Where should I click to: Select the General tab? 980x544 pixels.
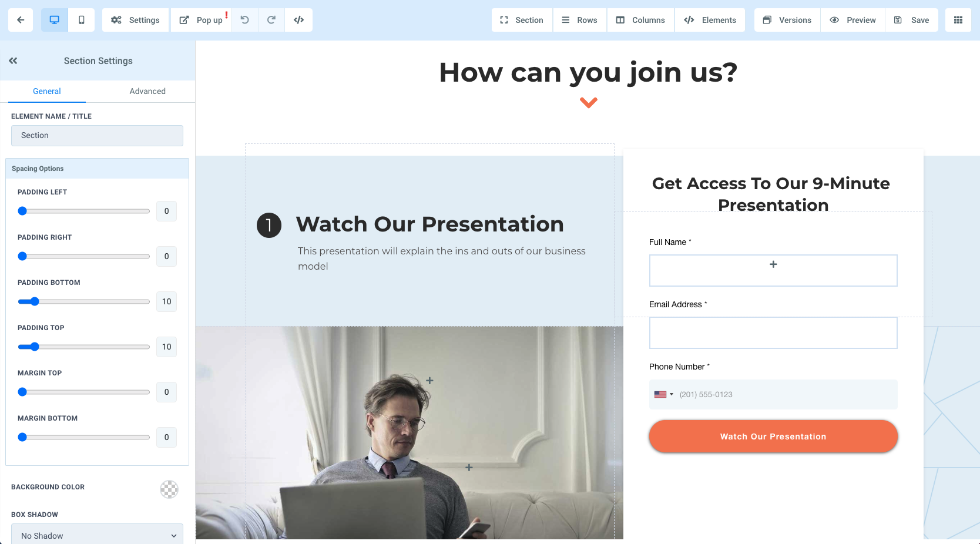[x=47, y=91]
